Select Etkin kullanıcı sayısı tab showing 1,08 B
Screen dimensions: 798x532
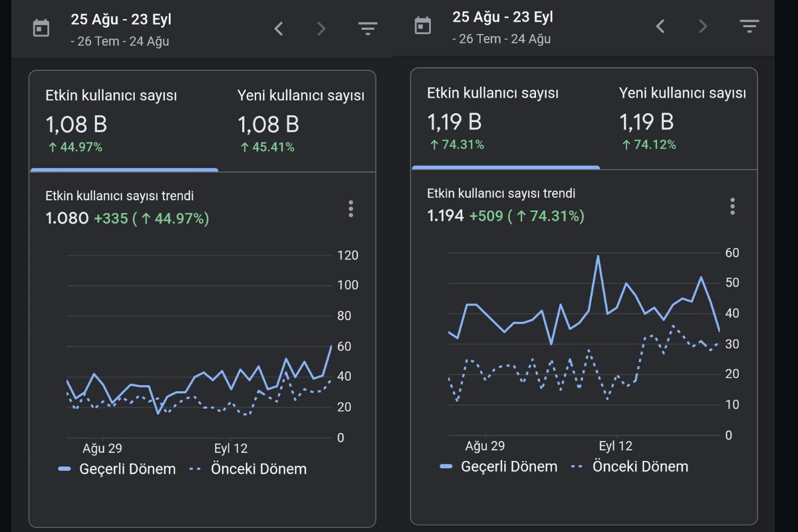tap(124, 121)
